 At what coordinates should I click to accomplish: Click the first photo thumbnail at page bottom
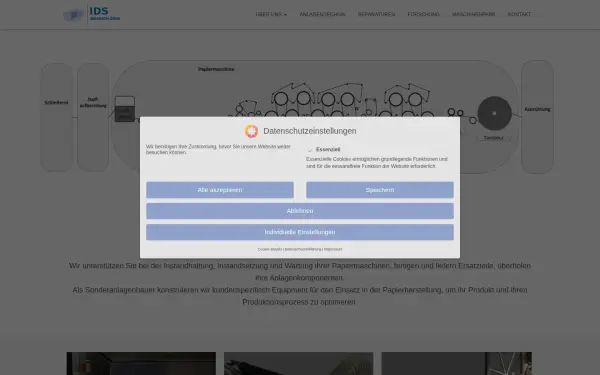click(141, 364)
